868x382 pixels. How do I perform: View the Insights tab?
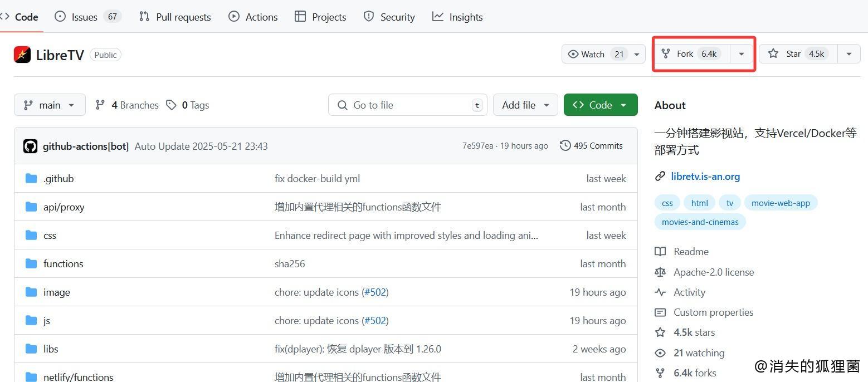coord(457,17)
